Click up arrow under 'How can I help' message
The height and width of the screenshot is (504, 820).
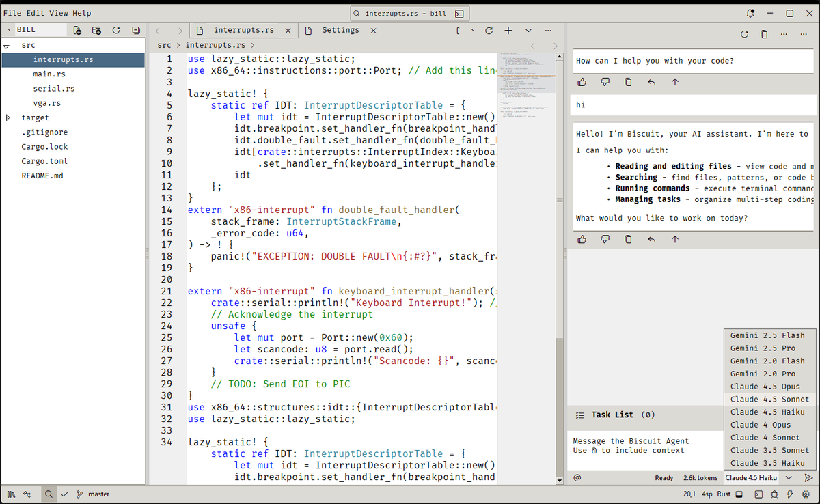pyautogui.click(x=675, y=82)
